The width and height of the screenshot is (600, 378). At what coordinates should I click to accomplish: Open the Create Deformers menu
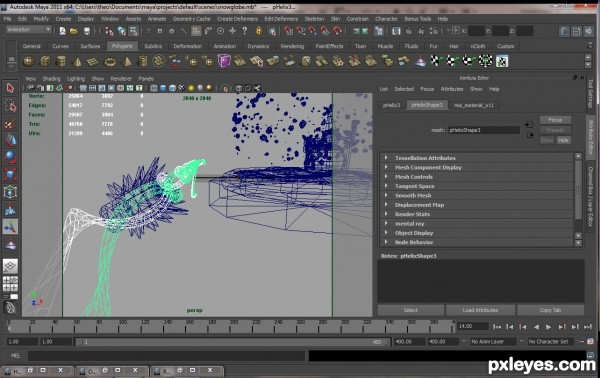pos(237,19)
